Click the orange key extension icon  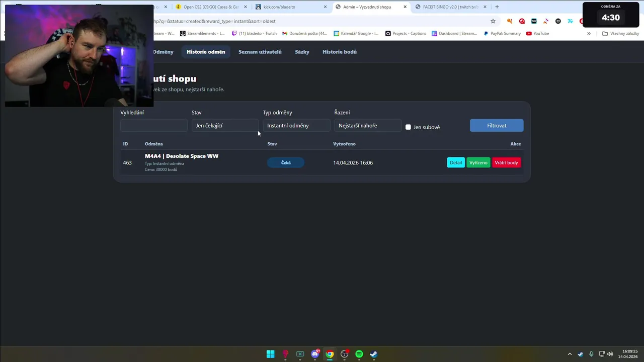(510, 21)
